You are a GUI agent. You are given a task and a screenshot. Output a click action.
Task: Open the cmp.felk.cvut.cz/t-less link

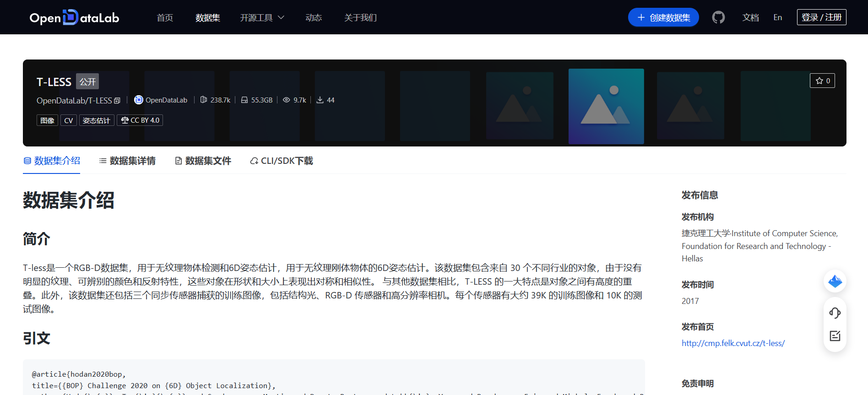[733, 343]
